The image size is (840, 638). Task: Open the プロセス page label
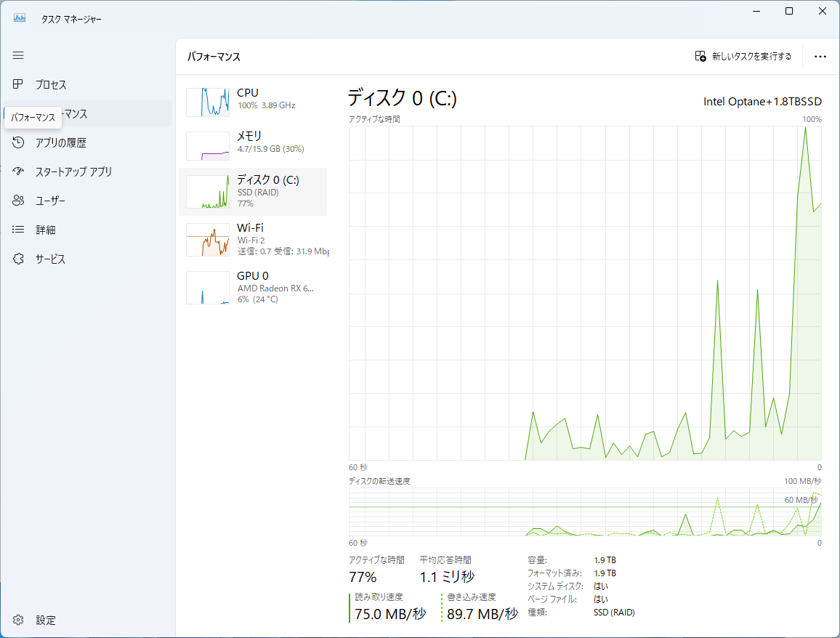(51, 85)
